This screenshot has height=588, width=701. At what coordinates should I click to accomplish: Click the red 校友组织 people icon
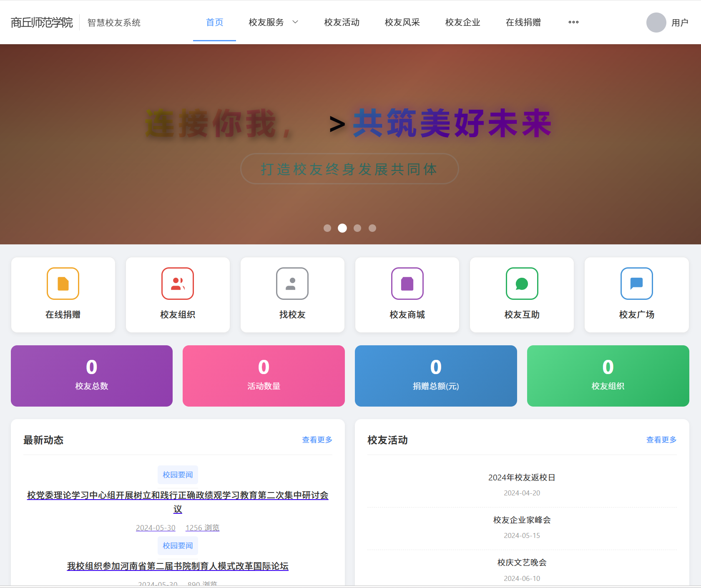click(x=178, y=284)
